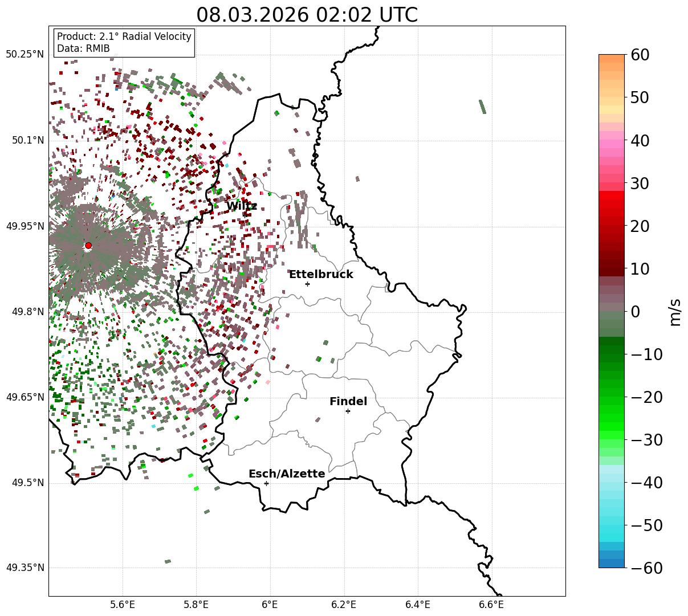This screenshot has height=616, width=688.
Task: Click the colorbar tick label 0
Action: pos(636,312)
